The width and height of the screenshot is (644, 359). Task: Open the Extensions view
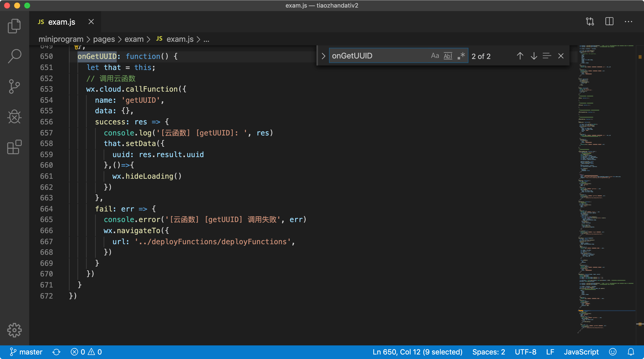click(14, 147)
